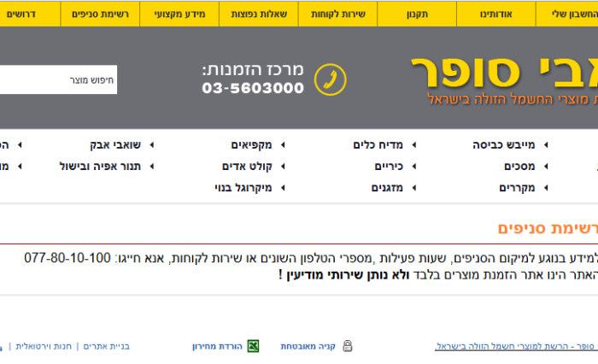Viewport: 598px width, 364px height.
Task: Open the שירות לקוחות menu tab
Action: (338, 15)
